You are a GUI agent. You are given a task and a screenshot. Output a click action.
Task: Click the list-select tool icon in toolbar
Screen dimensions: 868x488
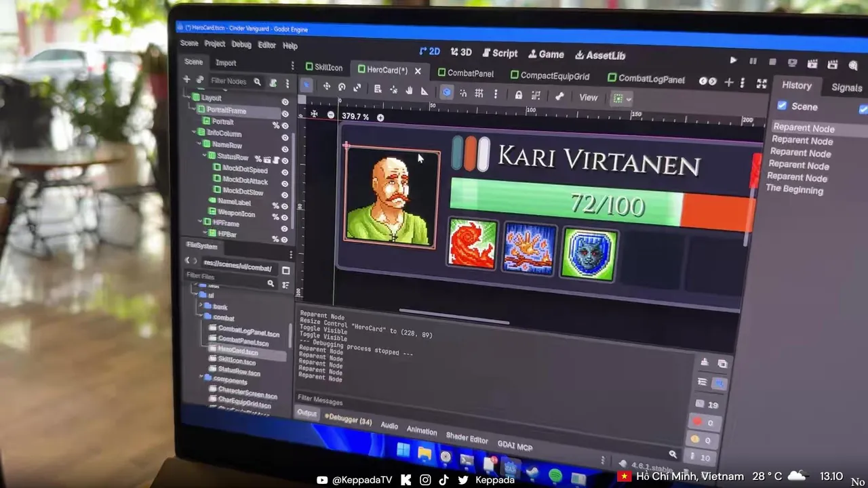(378, 89)
